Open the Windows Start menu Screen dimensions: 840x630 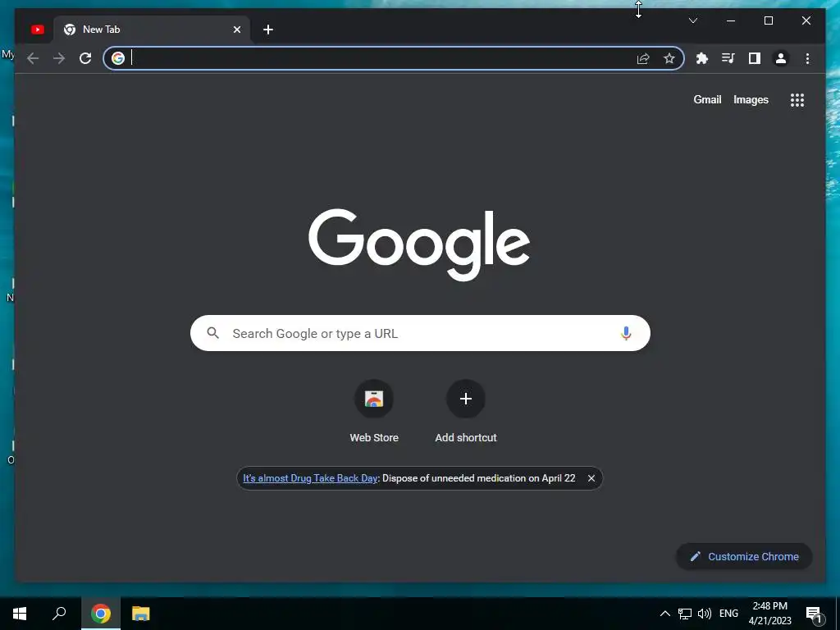click(x=20, y=614)
